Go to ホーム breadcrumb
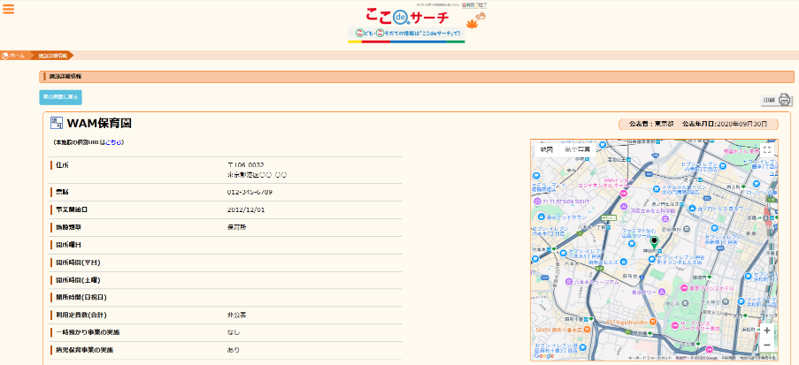Screen dimensions: 799x365 pyautogui.click(x=17, y=55)
